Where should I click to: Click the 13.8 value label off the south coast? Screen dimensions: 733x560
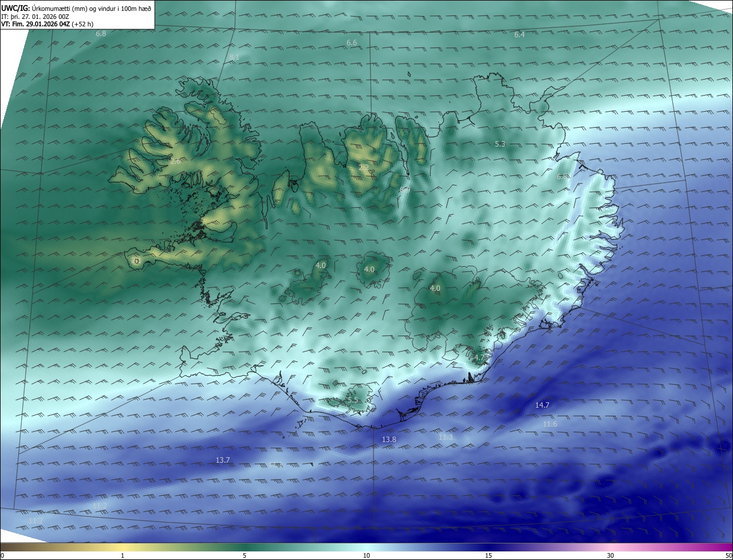[389, 439]
